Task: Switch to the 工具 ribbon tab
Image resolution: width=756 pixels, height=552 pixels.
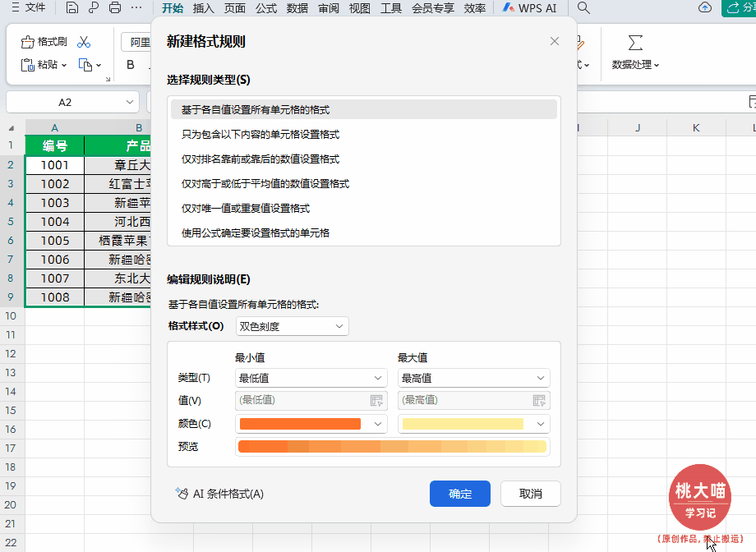Action: point(391,8)
